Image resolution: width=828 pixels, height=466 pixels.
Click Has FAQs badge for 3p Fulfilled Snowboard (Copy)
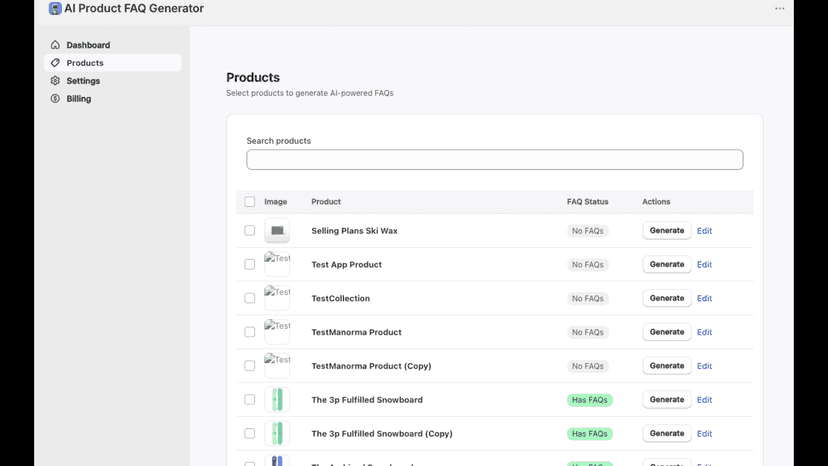(x=590, y=434)
